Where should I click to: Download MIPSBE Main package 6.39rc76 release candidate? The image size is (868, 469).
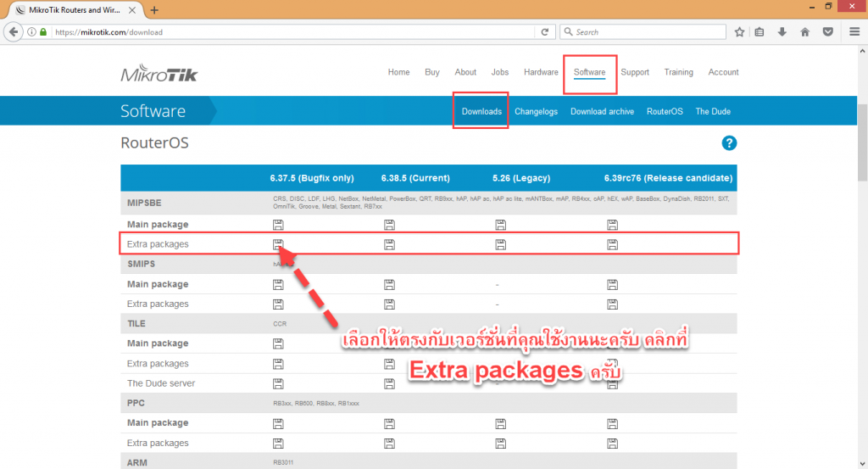click(612, 224)
